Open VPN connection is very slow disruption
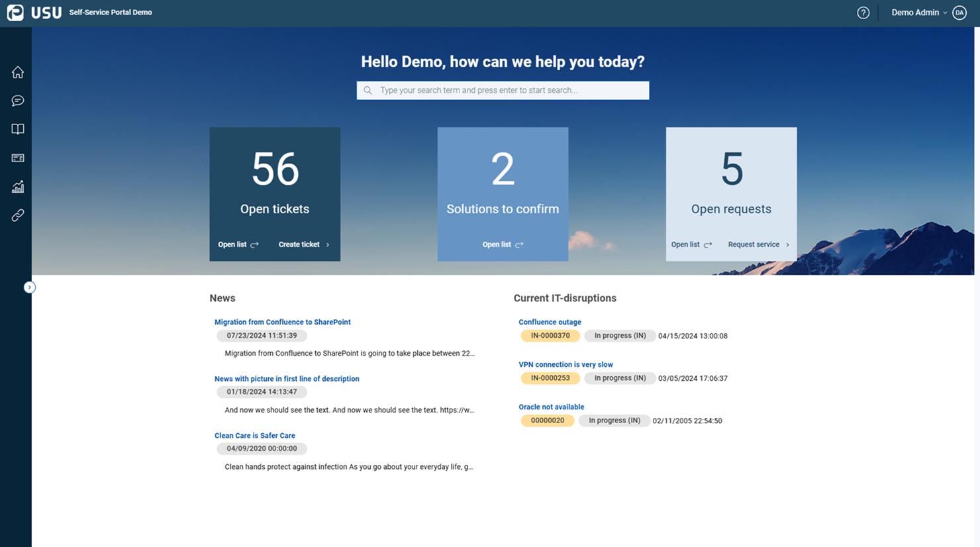980x547 pixels. point(565,364)
